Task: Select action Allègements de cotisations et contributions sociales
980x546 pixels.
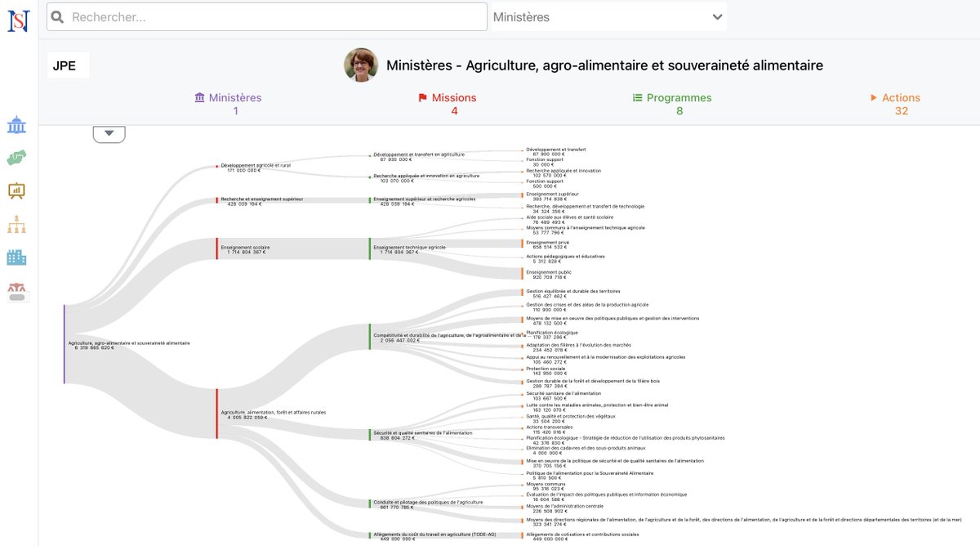Action: tap(581, 536)
